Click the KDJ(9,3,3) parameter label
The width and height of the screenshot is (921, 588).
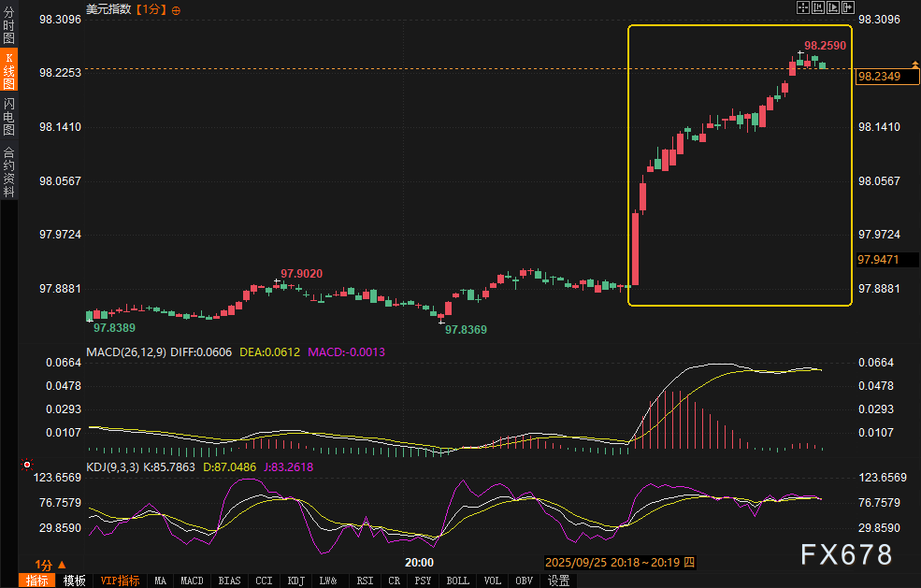pyautogui.click(x=113, y=467)
